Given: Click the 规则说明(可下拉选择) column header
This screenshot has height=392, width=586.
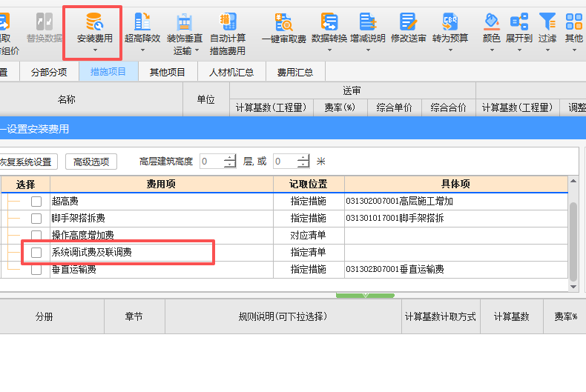Looking at the screenshot, I should [283, 316].
